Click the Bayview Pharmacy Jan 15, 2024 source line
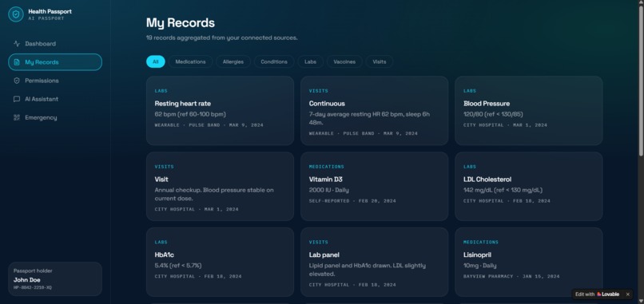 point(511,277)
